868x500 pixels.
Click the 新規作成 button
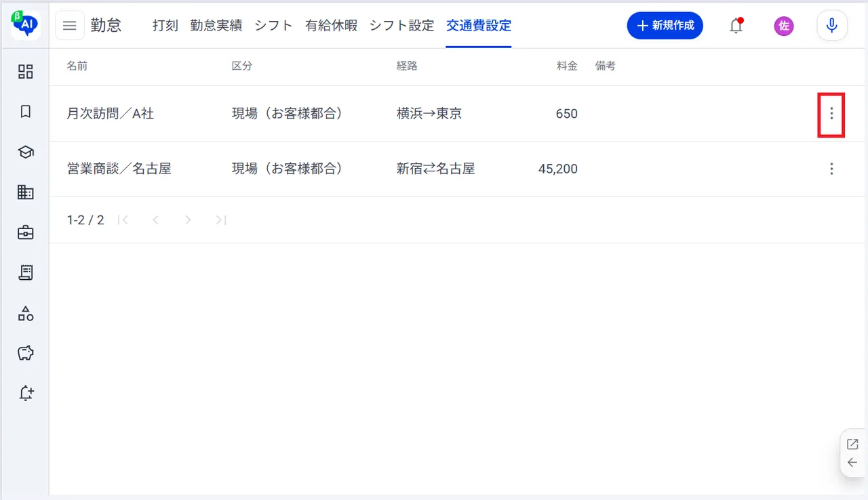click(x=665, y=26)
